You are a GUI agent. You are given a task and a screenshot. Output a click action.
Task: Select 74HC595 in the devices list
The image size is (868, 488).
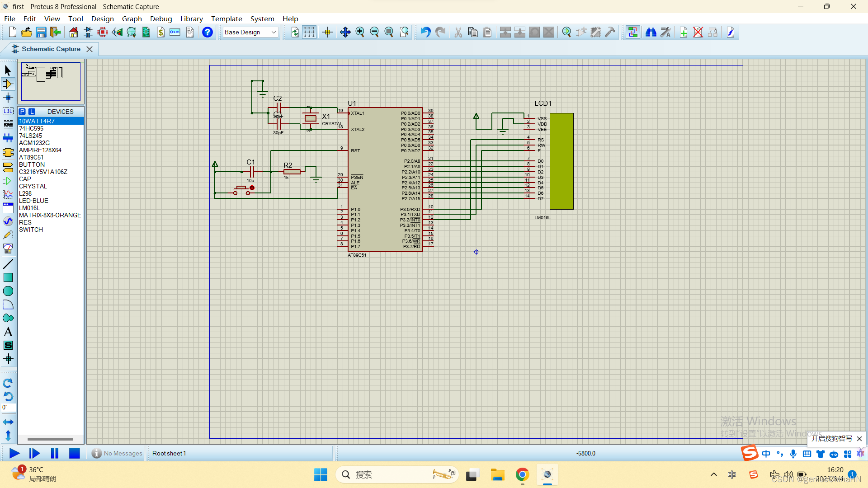[31, 128]
